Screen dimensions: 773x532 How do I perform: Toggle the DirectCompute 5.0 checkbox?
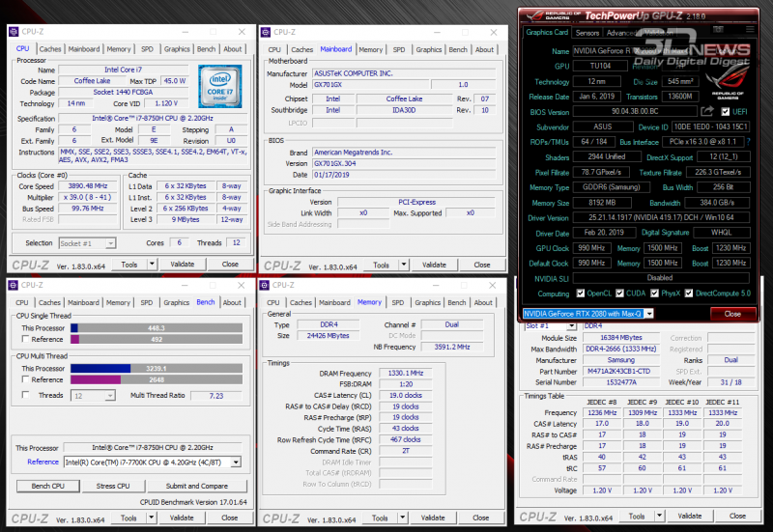(x=689, y=294)
